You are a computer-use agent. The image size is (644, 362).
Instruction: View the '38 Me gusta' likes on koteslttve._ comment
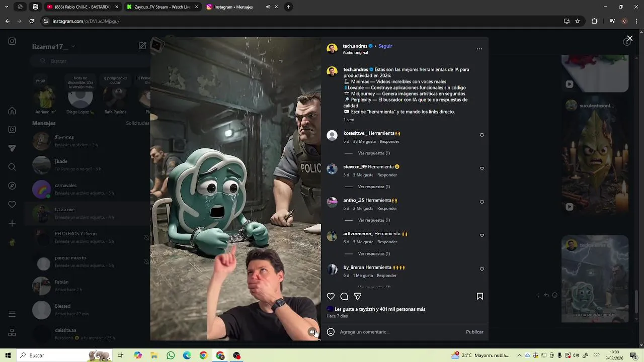click(x=364, y=142)
